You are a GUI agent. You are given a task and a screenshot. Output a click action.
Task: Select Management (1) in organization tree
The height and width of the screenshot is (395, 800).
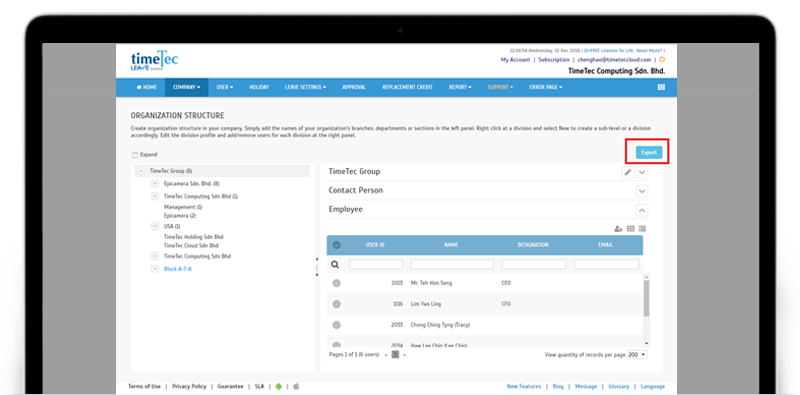pyautogui.click(x=183, y=207)
